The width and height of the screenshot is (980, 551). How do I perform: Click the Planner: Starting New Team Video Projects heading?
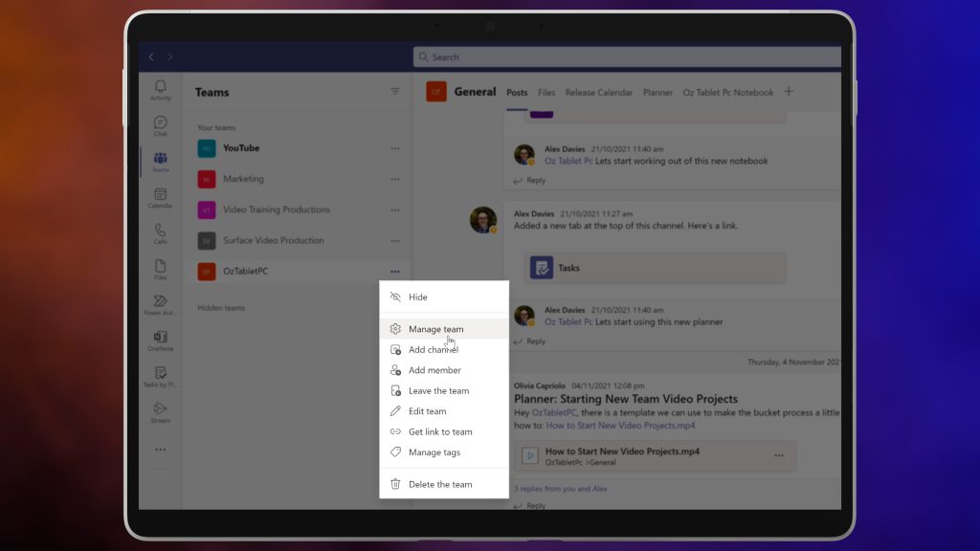[x=626, y=399]
